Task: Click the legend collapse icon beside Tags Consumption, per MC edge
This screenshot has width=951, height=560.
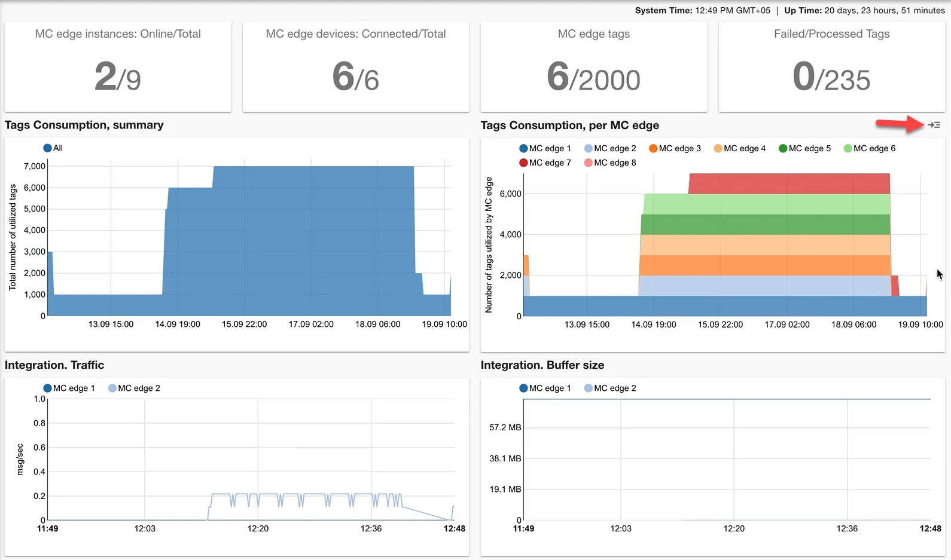Action: [x=934, y=125]
